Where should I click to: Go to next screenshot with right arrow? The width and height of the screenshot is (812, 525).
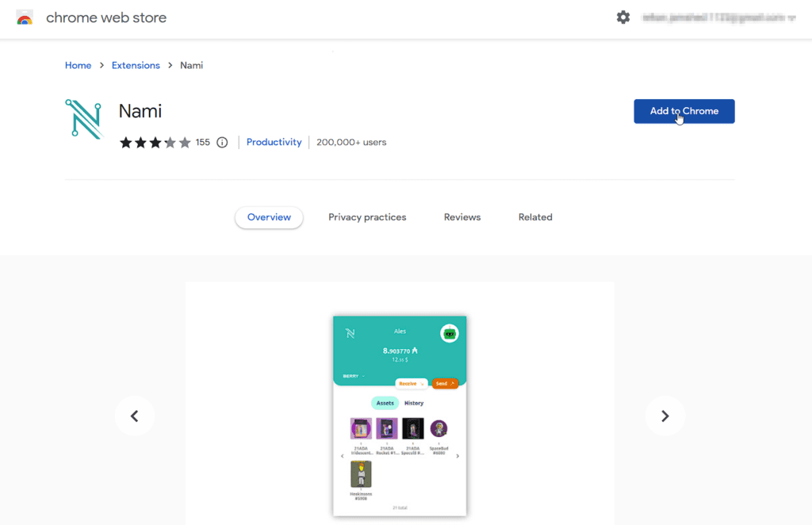pos(665,416)
